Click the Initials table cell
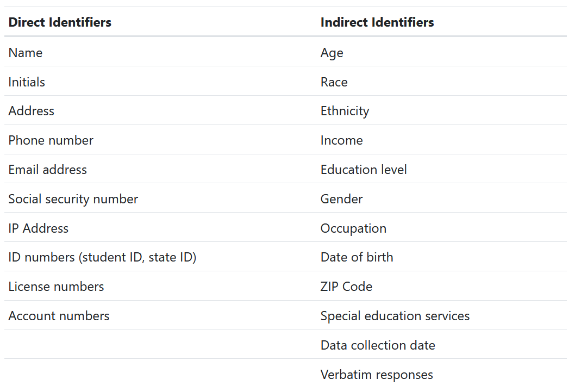 27,82
